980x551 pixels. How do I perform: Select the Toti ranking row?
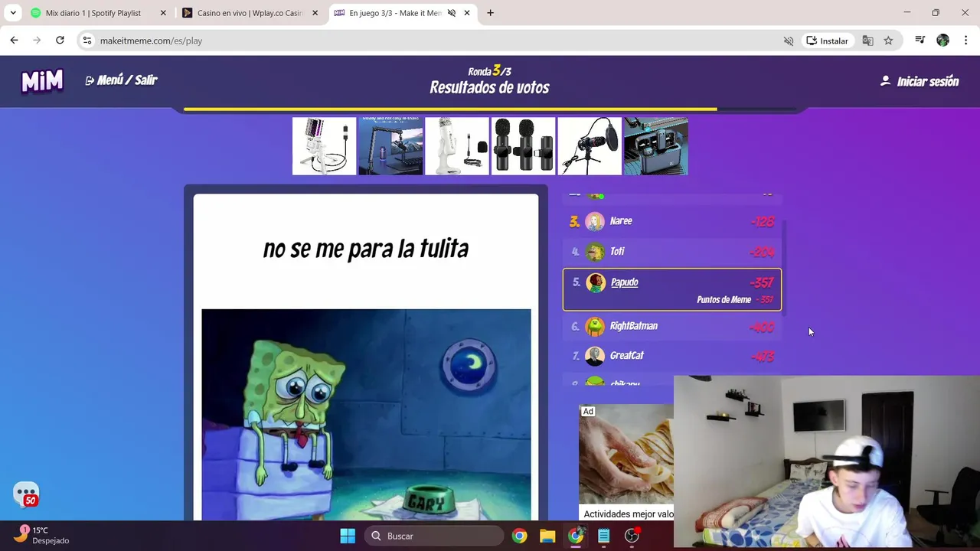pyautogui.click(x=672, y=252)
